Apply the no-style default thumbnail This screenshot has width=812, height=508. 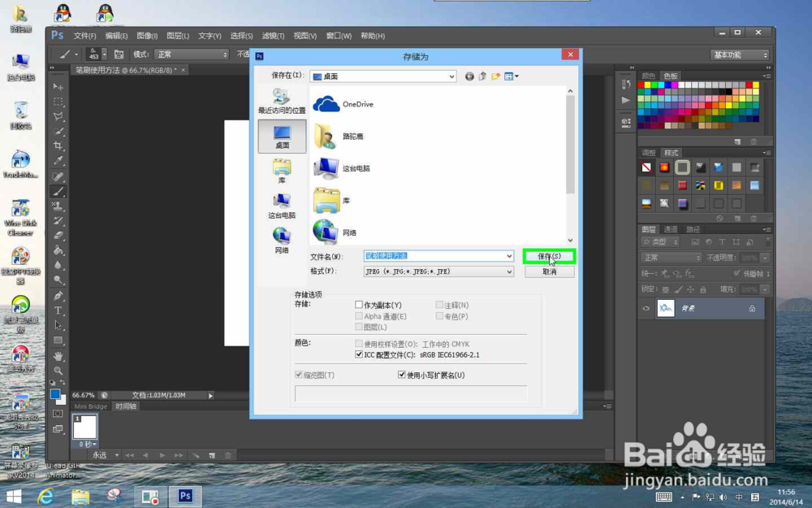coord(646,167)
